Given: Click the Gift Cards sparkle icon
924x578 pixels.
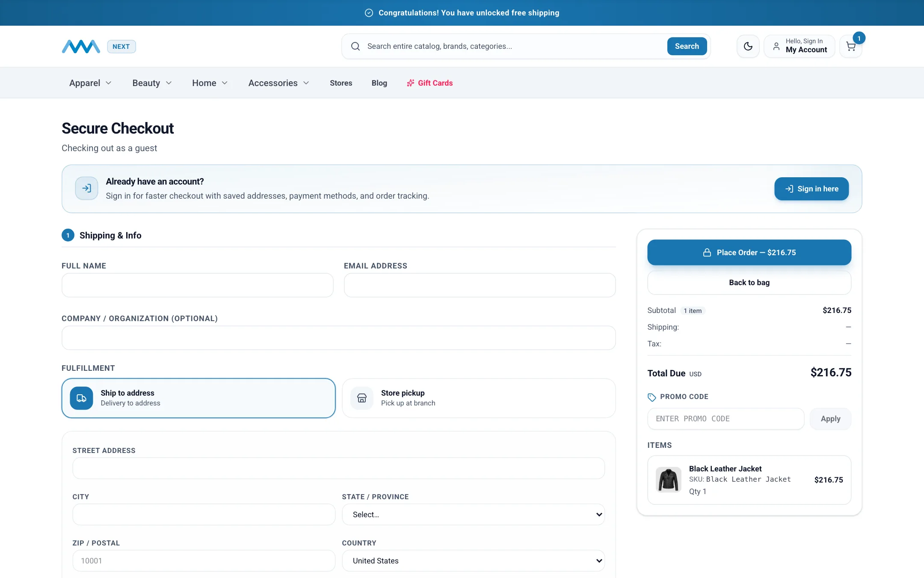Looking at the screenshot, I should click(x=410, y=83).
